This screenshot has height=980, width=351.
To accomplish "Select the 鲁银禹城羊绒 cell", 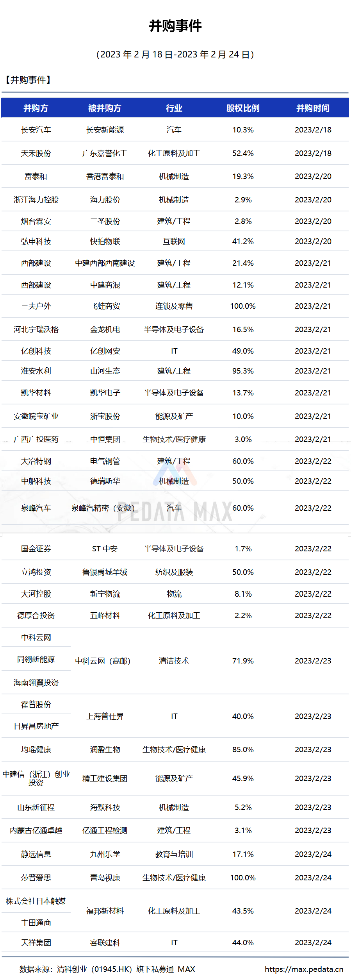I will (105, 572).
